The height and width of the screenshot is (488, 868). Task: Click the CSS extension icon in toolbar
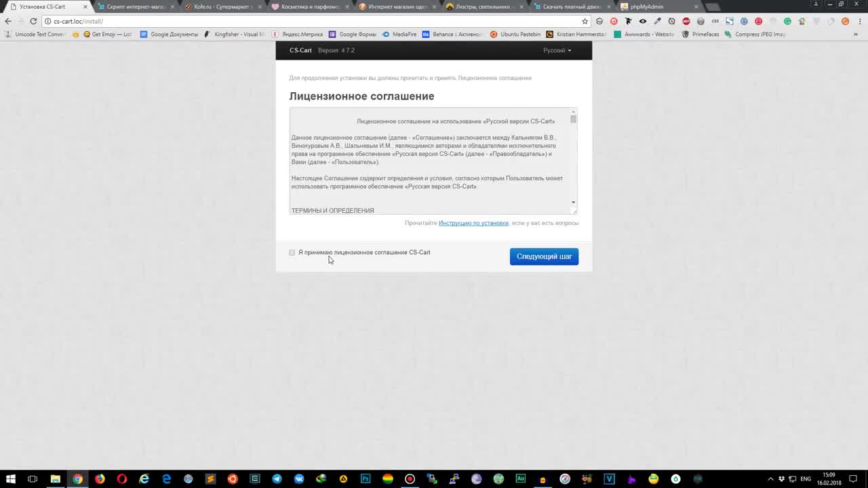point(715,21)
